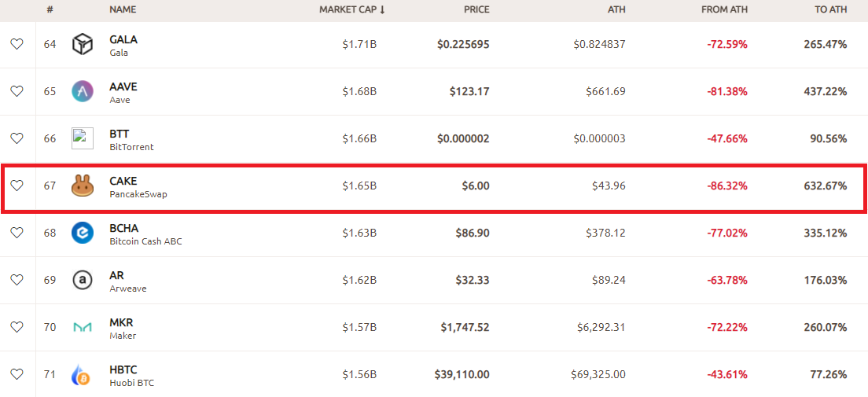The height and width of the screenshot is (397, 868).
Task: Click MKR market cap $1.57B
Action: point(359,327)
